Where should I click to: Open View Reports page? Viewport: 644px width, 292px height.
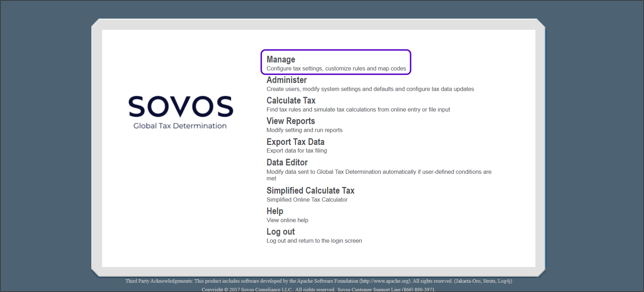tap(290, 121)
